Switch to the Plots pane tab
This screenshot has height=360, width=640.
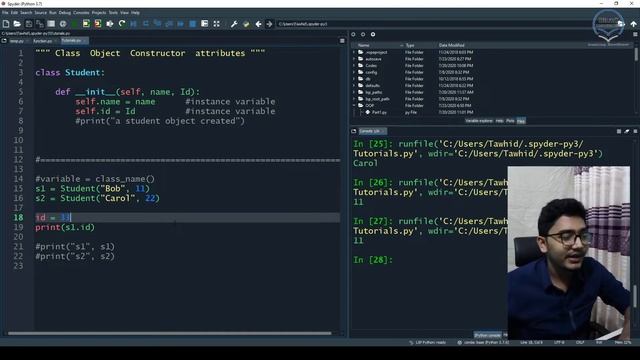pyautogui.click(x=510, y=121)
